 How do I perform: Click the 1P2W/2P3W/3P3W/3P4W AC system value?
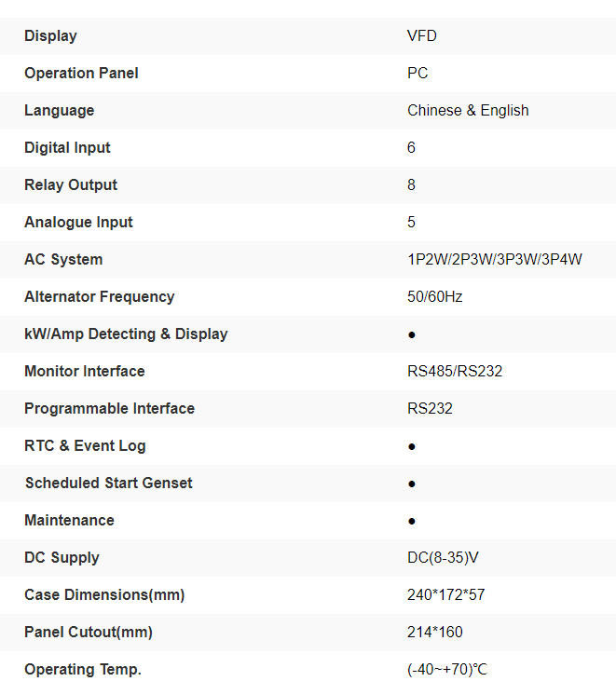tap(495, 260)
